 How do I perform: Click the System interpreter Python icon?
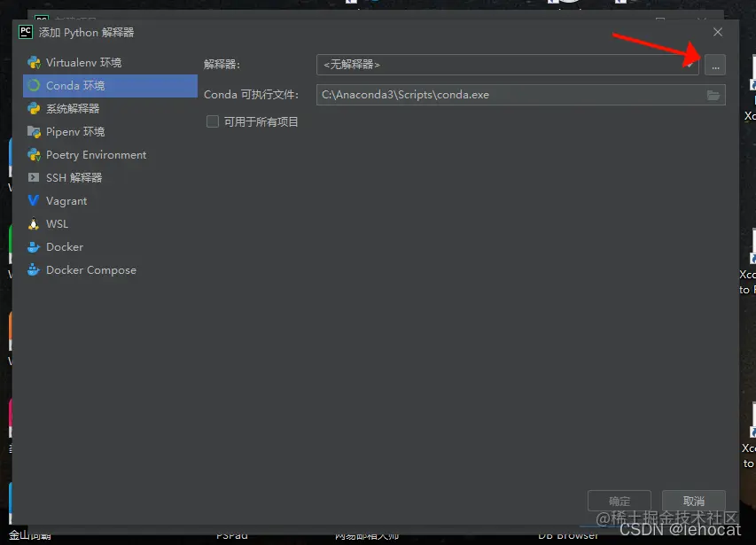pos(34,109)
